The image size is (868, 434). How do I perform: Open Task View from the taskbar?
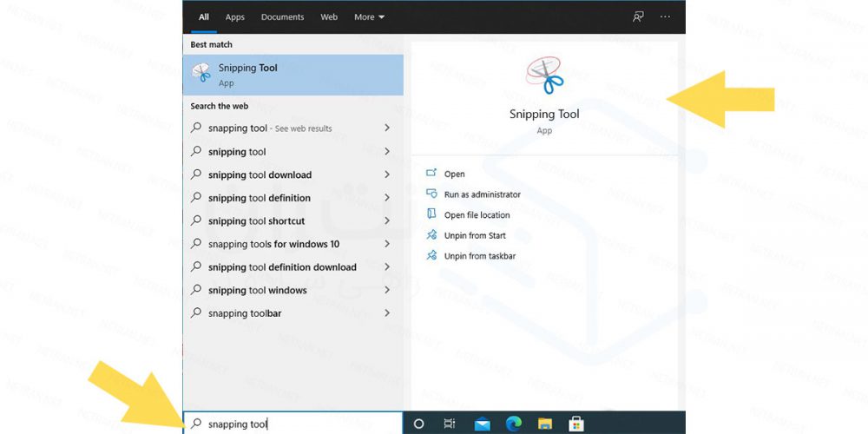[449, 424]
